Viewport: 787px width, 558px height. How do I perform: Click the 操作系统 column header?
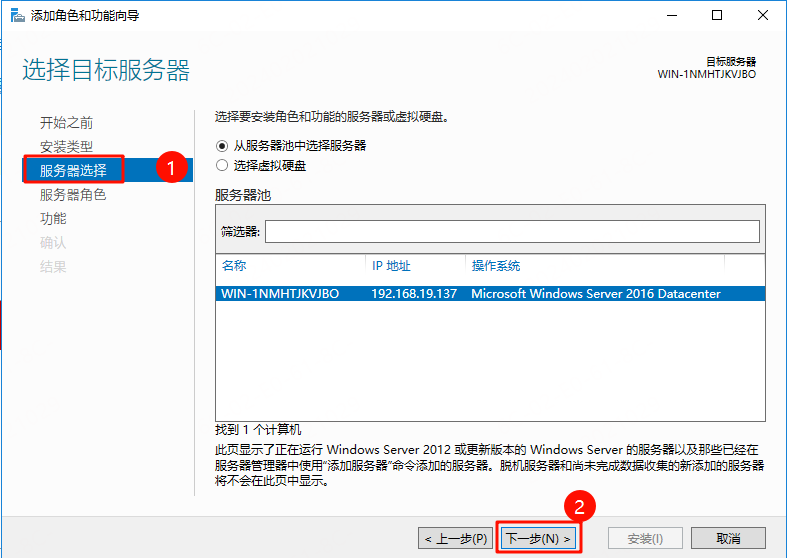[595, 266]
